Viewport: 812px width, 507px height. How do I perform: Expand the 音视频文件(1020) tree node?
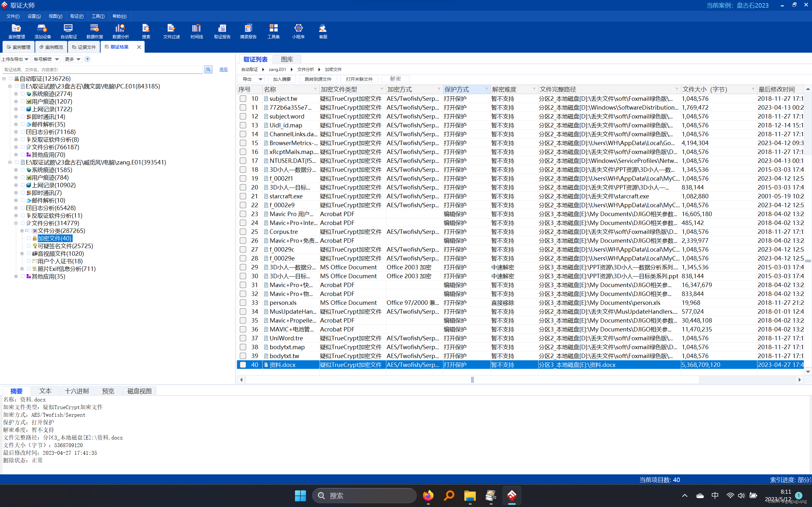[x=22, y=254]
